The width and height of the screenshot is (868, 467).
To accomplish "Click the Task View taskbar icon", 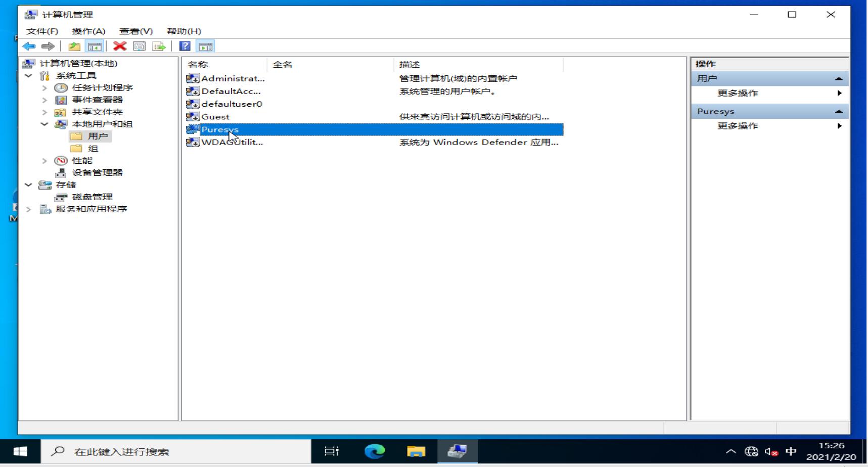I will (332, 451).
